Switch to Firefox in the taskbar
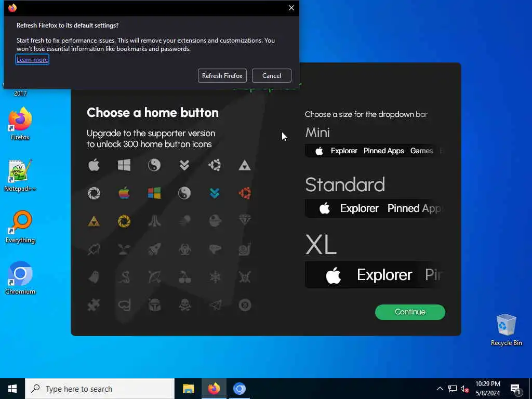 click(x=214, y=389)
